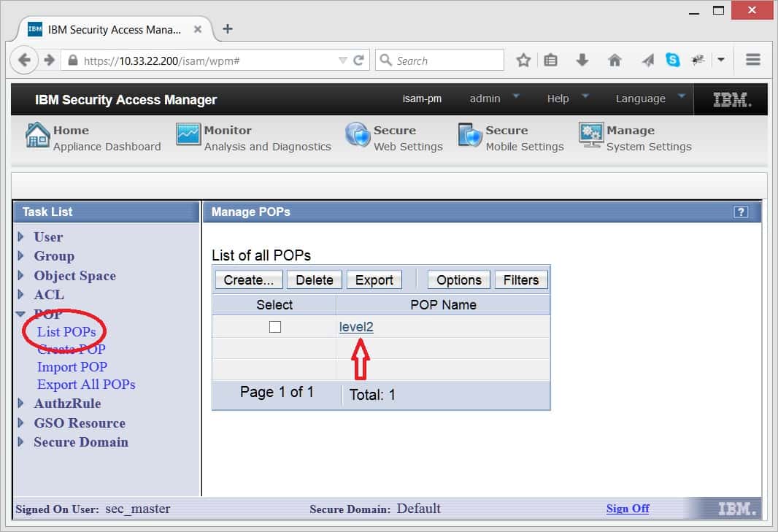Click the browser search input field
Viewport: 778px width, 532px height.
(447, 61)
